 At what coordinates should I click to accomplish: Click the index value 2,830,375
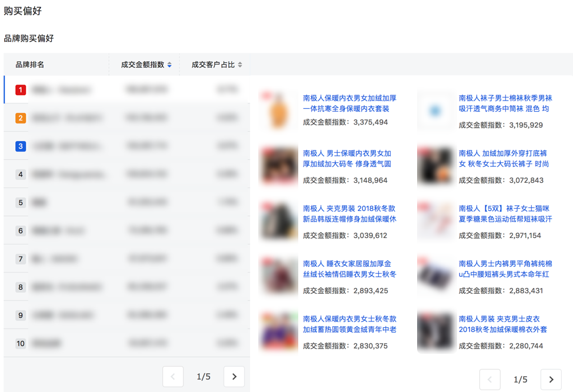[371, 346]
